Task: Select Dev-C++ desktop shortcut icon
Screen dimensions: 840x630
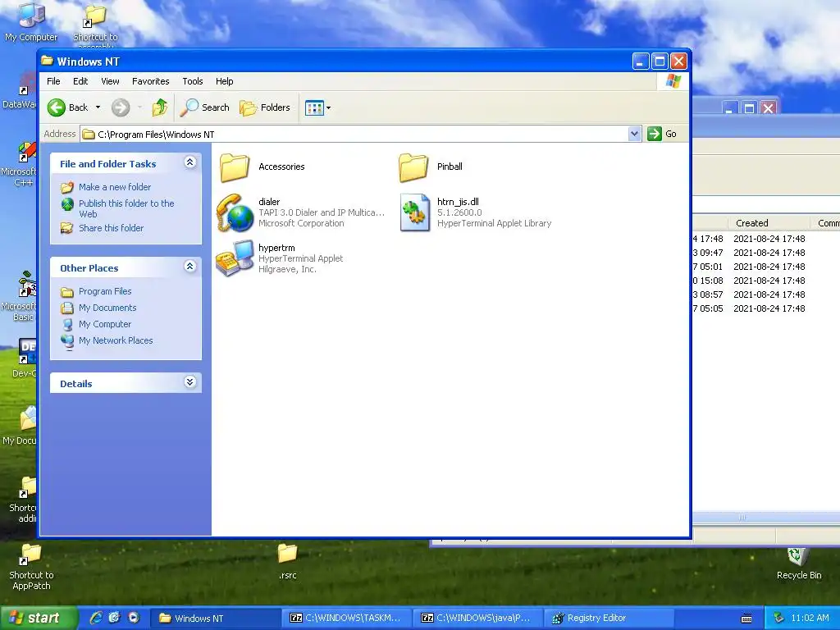Action: click(x=24, y=358)
